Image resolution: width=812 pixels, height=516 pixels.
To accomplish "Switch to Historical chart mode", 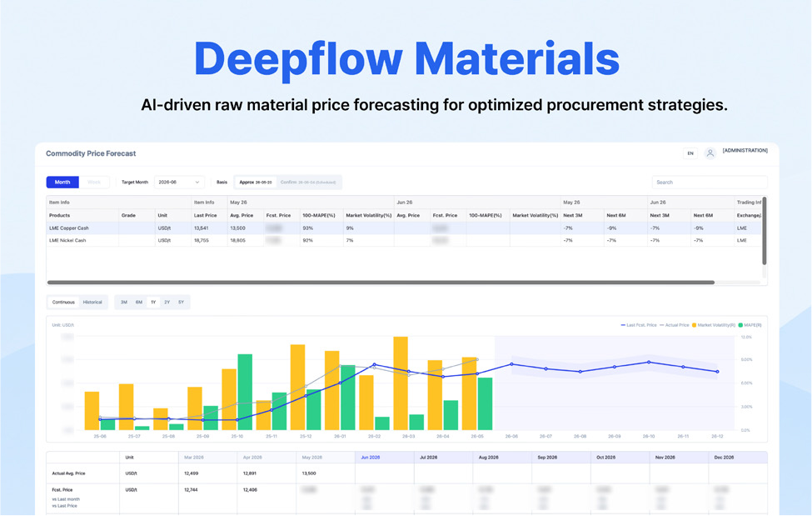I will 92,302.
